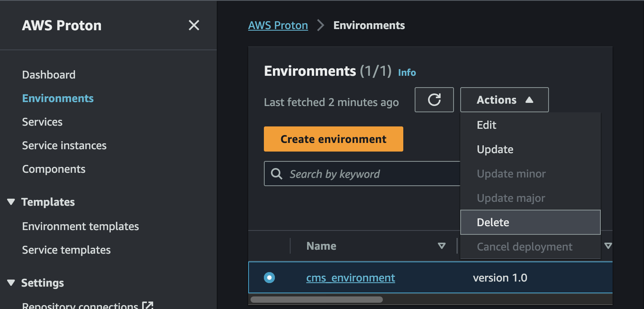
Task: Collapse the Templates section
Action: pos(11,202)
